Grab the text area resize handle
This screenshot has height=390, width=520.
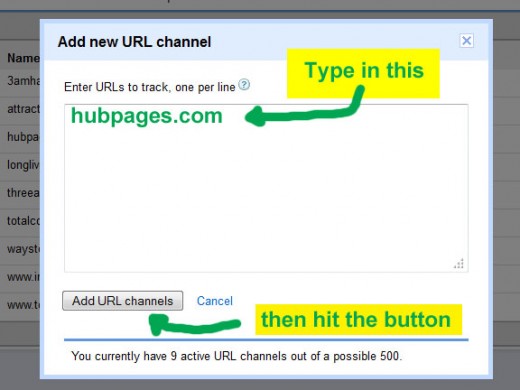(x=459, y=263)
